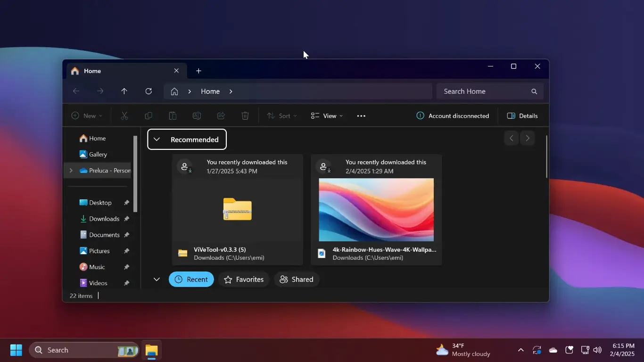The image size is (644, 362).
Task: Show previous recommended files arrow
Action: click(511, 138)
